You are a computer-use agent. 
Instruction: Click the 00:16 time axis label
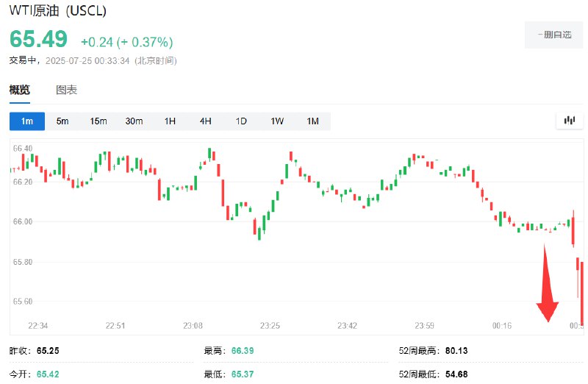point(502,325)
